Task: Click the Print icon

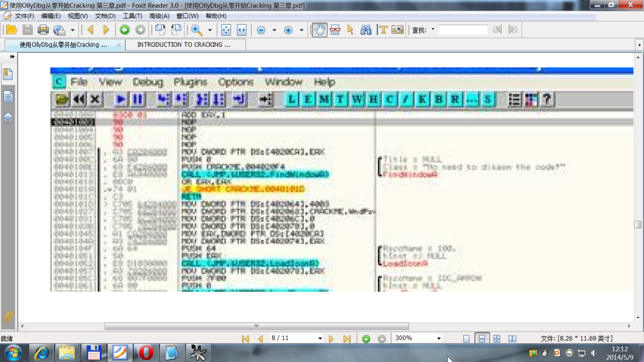Action: point(43,30)
